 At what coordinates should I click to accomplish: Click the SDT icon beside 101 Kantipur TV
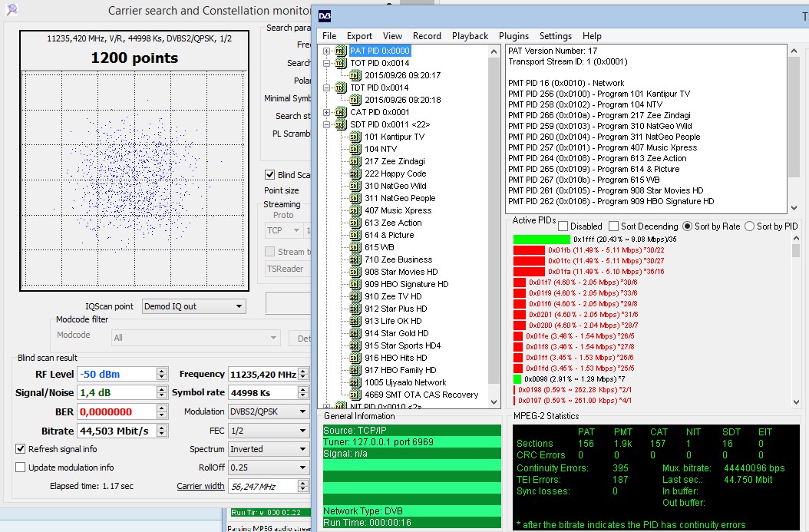tap(355, 137)
